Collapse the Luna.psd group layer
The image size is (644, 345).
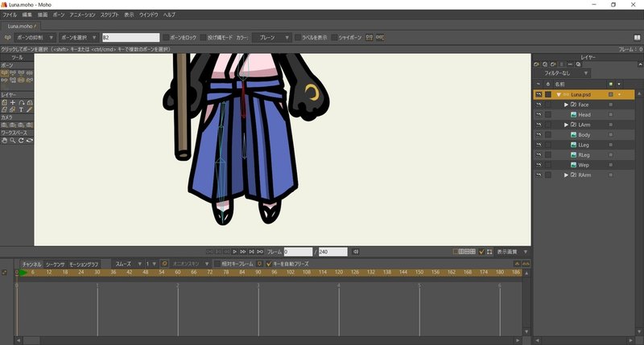point(559,95)
